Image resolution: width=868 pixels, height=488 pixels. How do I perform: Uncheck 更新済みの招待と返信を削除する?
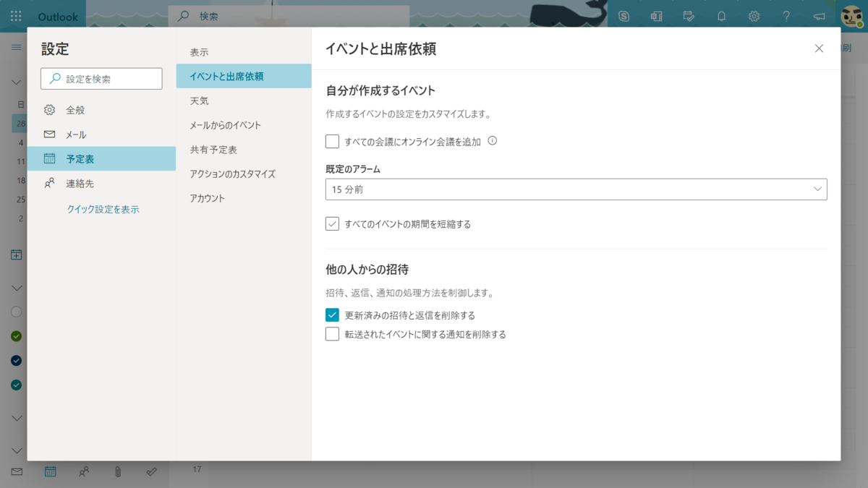[x=332, y=315]
